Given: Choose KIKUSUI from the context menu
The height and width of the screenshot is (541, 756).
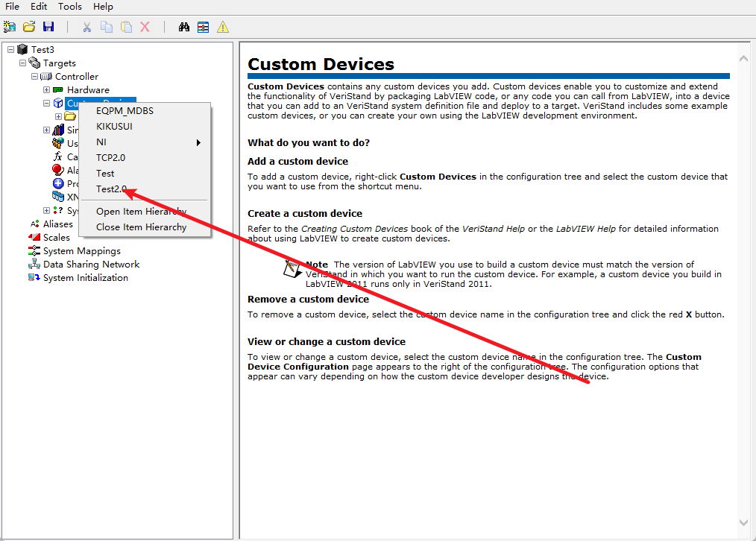Looking at the screenshot, I should (145, 126).
